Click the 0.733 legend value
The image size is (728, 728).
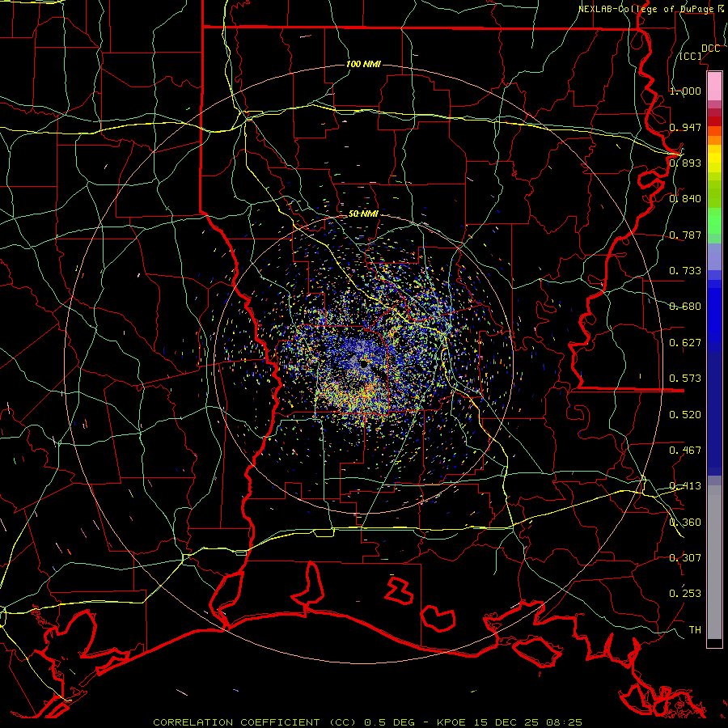point(685,271)
